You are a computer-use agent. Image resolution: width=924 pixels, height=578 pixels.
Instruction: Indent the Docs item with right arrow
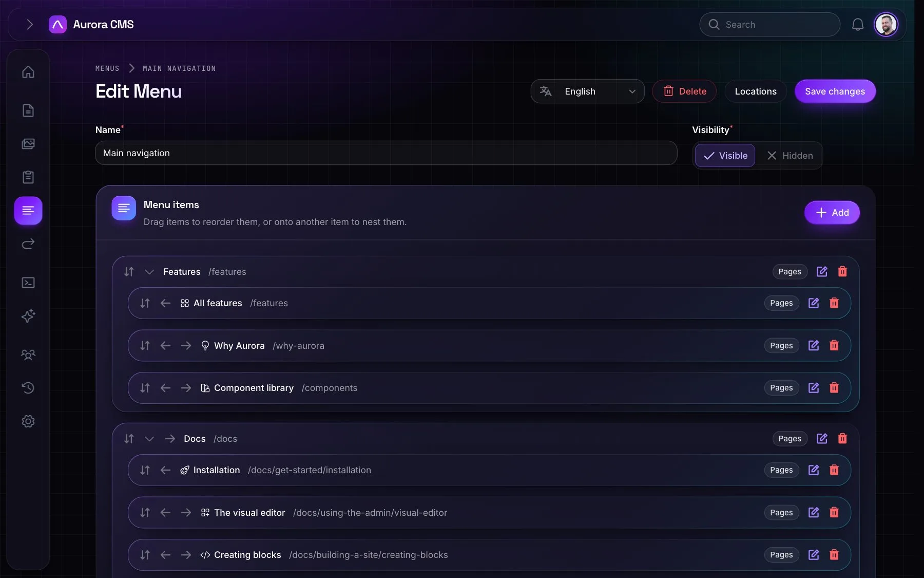[170, 439]
